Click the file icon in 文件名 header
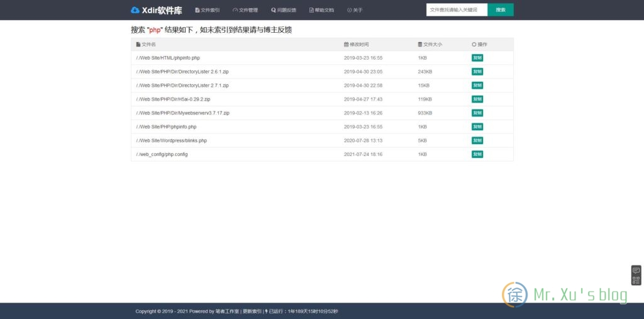 (138, 45)
